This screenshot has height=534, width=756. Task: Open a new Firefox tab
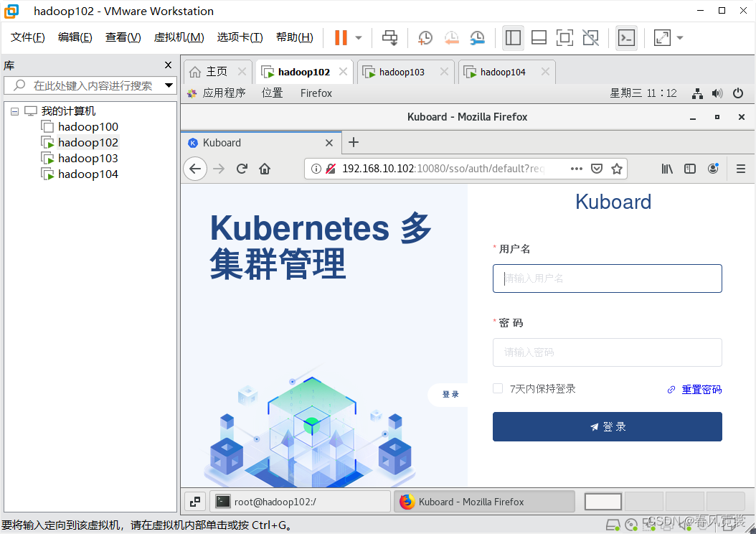(x=354, y=142)
